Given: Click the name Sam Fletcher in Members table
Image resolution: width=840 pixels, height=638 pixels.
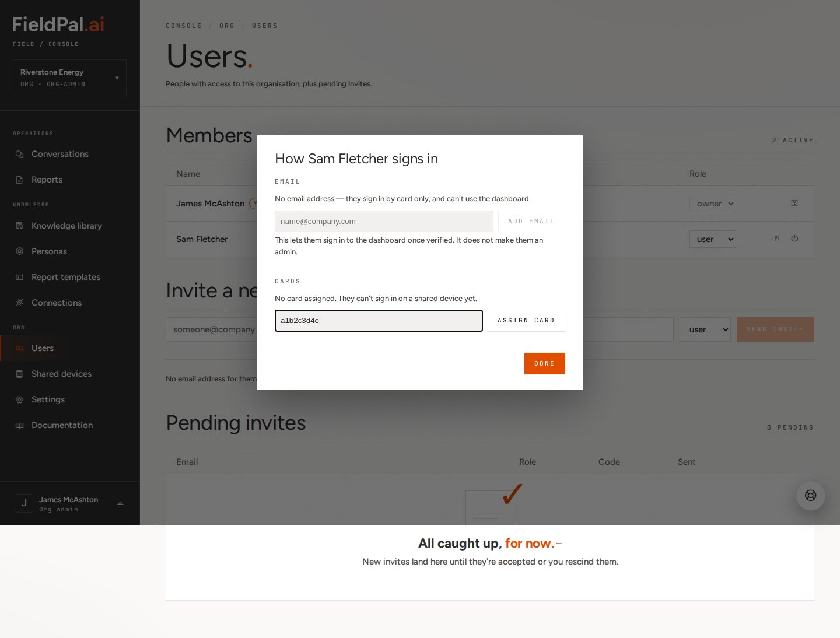Looking at the screenshot, I should click(202, 239).
